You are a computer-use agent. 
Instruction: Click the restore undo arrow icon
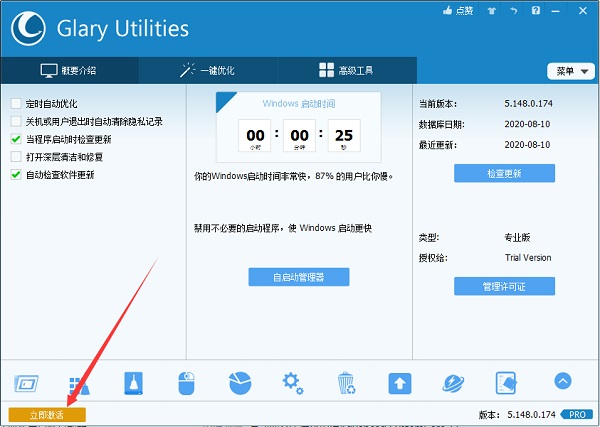514,11
